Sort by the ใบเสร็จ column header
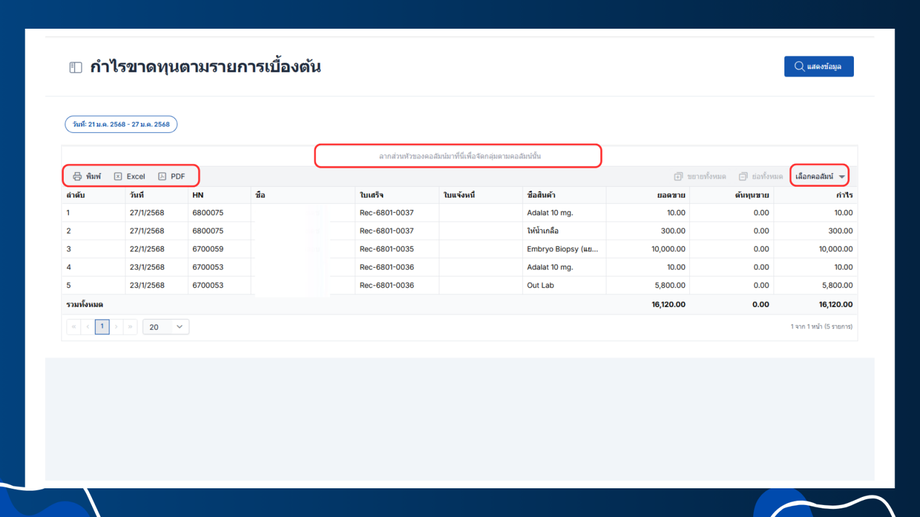 pos(397,195)
